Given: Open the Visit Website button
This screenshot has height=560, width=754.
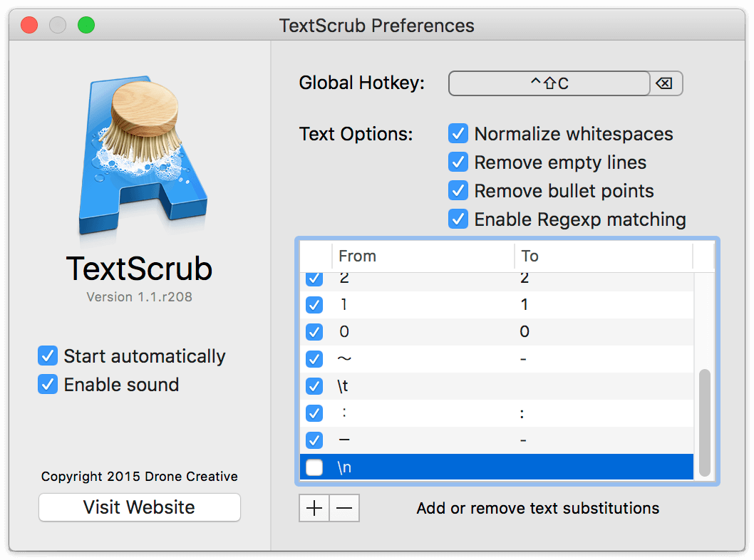Looking at the screenshot, I should 140,507.
